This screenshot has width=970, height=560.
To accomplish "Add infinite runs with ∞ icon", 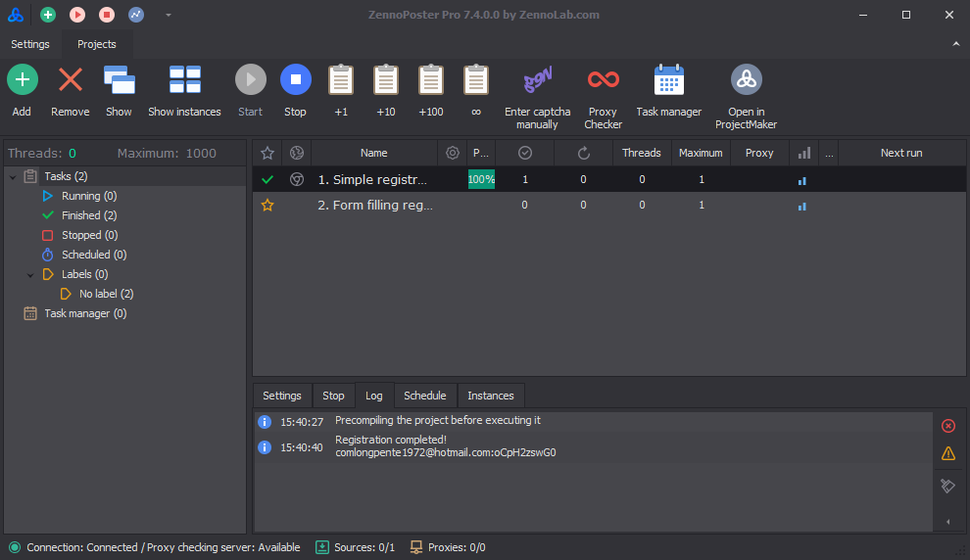I will click(x=476, y=80).
